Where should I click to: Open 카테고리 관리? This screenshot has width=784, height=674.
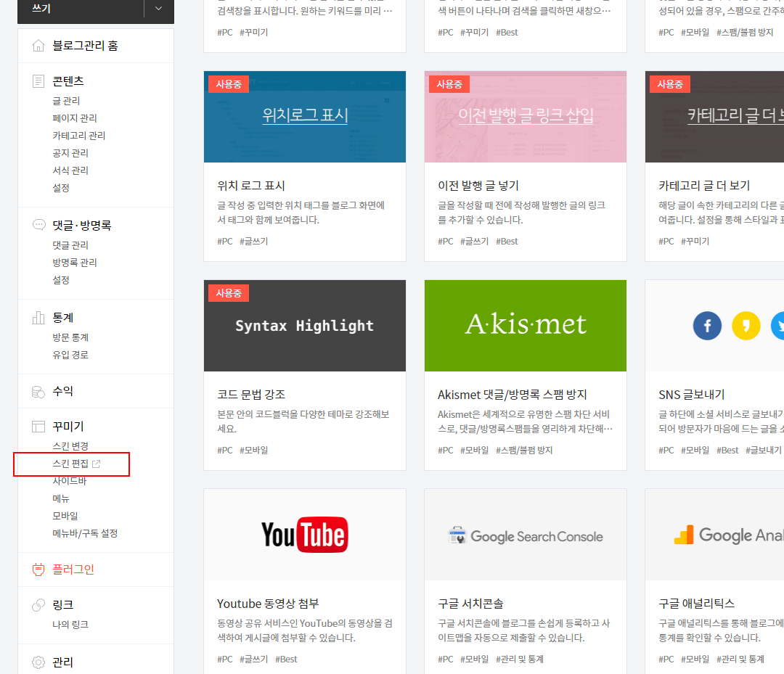79,136
